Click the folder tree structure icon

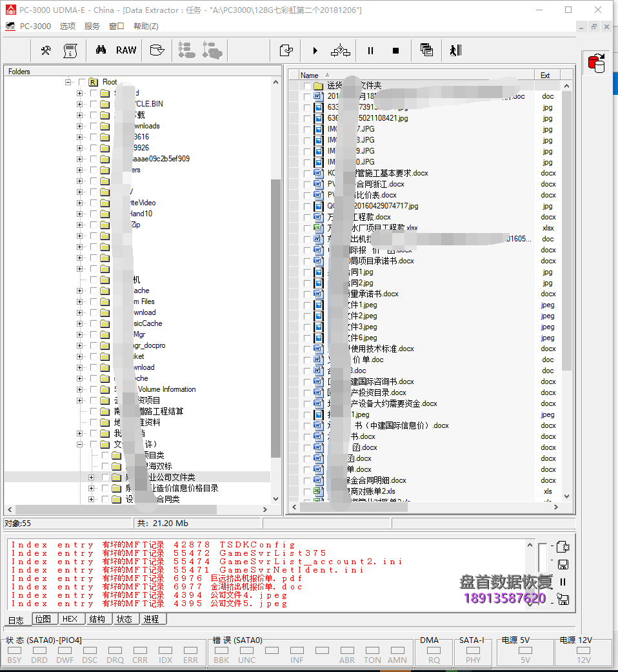(186, 50)
